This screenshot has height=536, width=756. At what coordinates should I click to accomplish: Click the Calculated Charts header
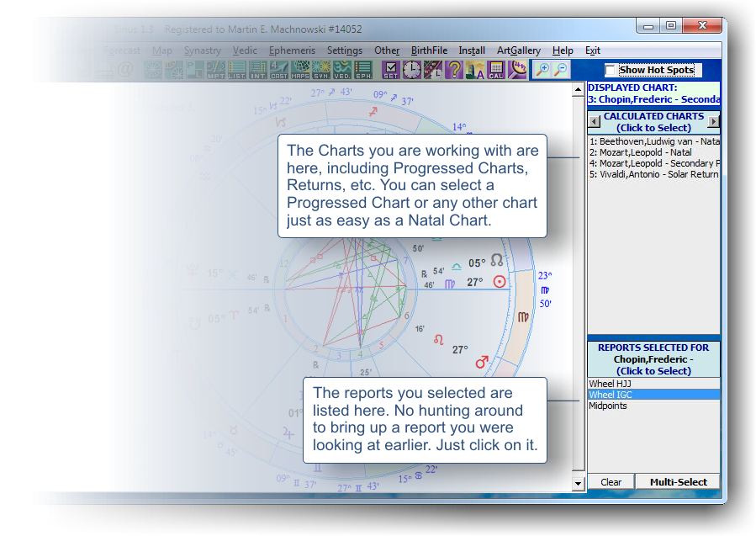click(653, 122)
